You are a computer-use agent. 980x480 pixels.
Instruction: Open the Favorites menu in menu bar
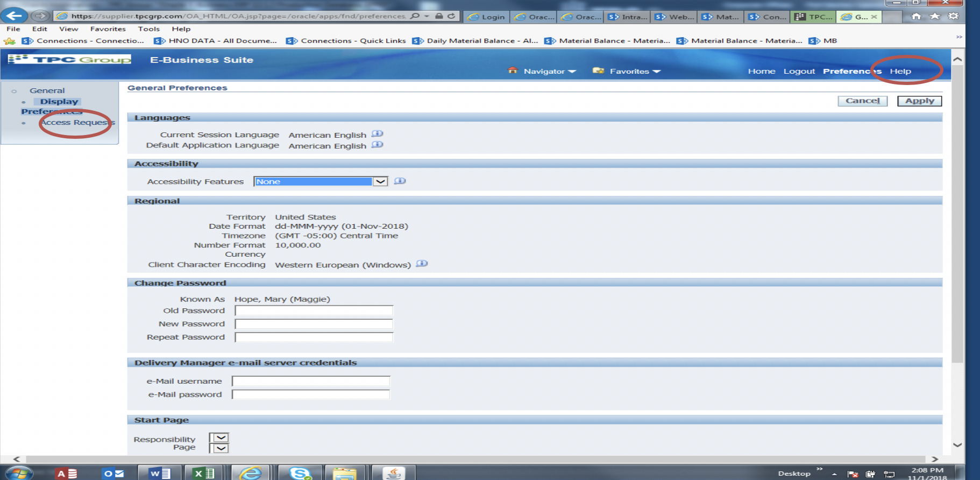(x=108, y=29)
